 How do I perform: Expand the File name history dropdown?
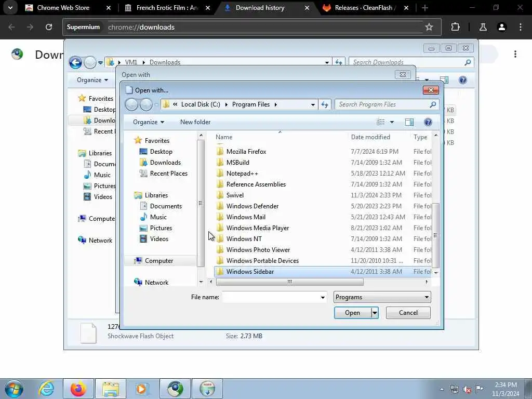click(x=322, y=298)
